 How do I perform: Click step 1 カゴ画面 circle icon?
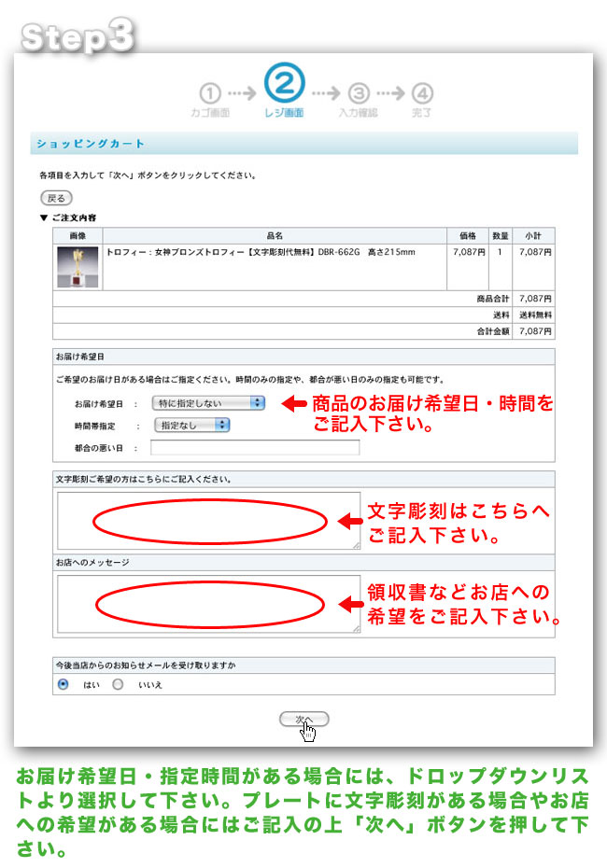(x=211, y=93)
